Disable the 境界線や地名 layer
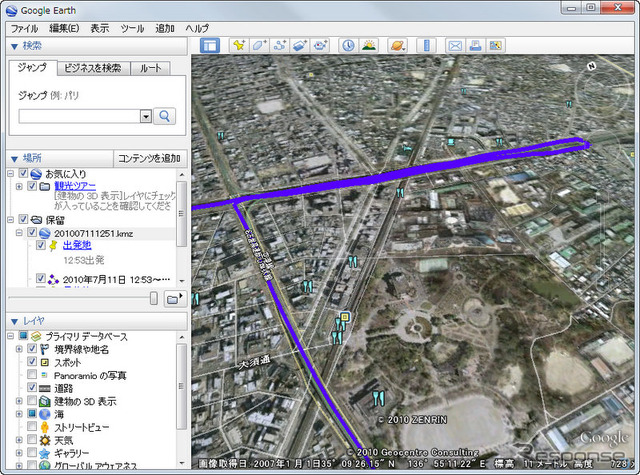The image size is (640, 475). pos(32,349)
